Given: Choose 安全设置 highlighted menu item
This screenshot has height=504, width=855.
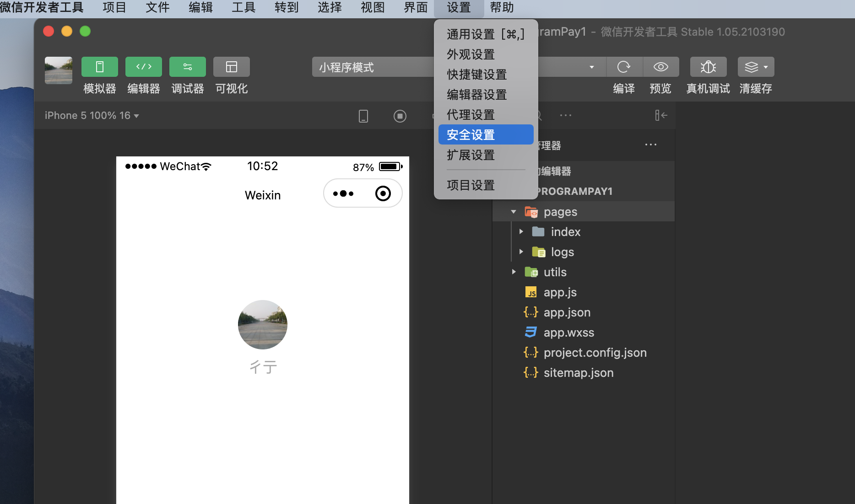Looking at the screenshot, I should (486, 135).
